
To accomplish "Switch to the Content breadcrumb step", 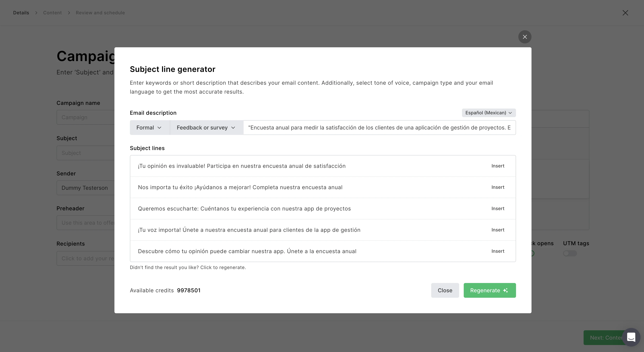I will coord(52,13).
